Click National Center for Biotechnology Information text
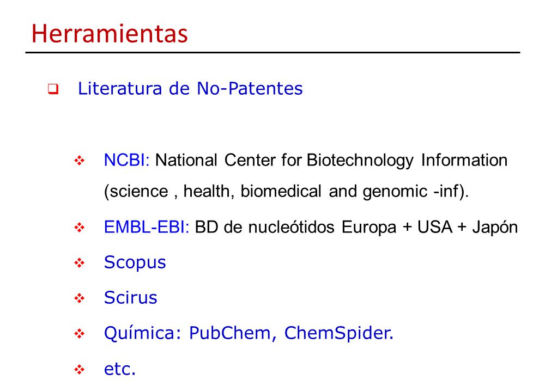This screenshot has width=545, height=392. [x=331, y=161]
